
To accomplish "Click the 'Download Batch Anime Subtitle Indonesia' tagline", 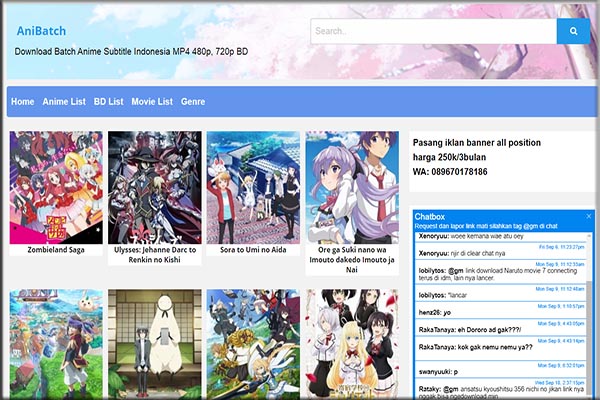I will [131, 52].
